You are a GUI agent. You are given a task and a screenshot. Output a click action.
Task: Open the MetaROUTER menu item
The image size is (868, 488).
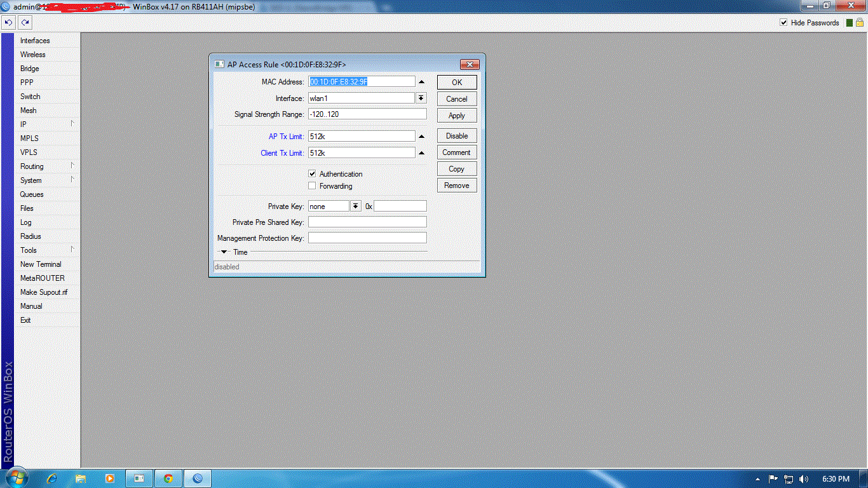pos(48,278)
